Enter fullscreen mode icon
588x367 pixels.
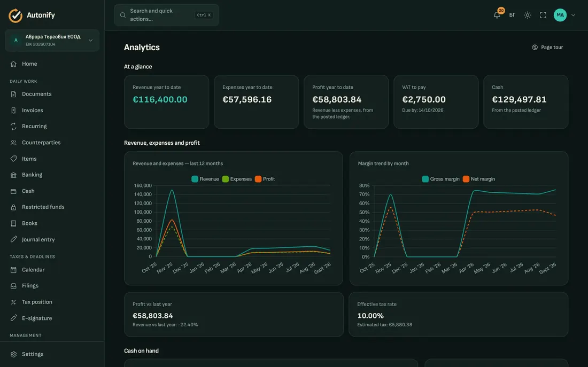pyautogui.click(x=543, y=15)
